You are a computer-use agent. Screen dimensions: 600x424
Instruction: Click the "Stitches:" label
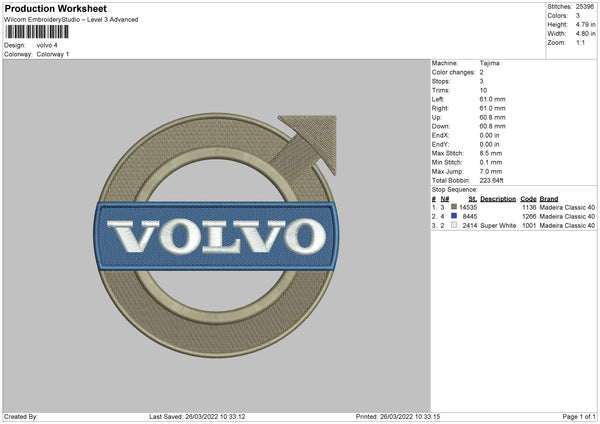[559, 7]
